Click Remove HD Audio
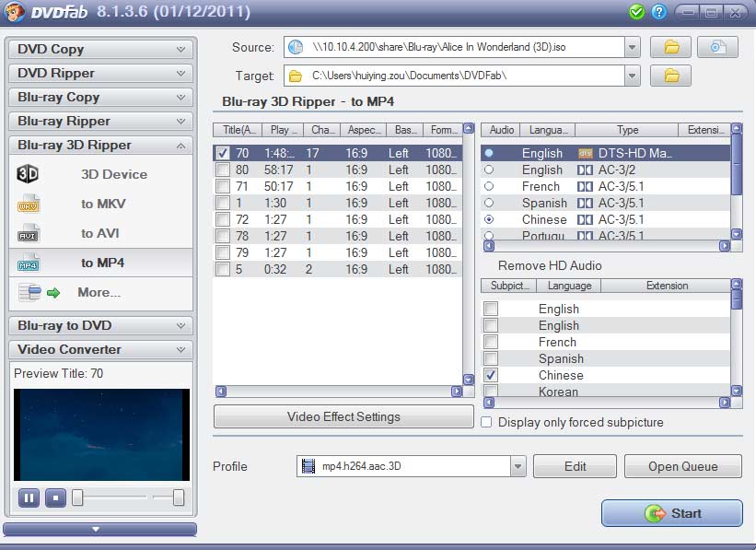 tap(550, 266)
